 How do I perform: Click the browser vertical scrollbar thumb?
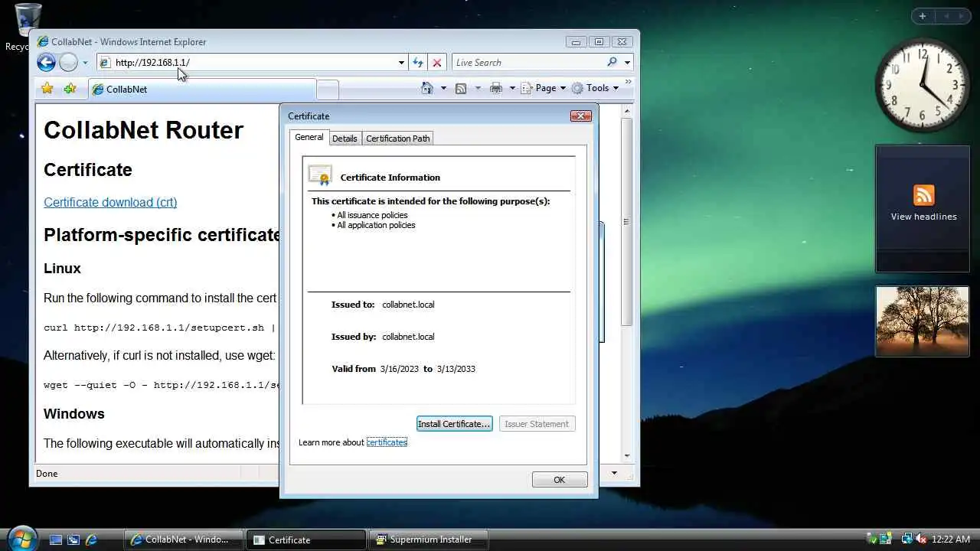(626, 221)
